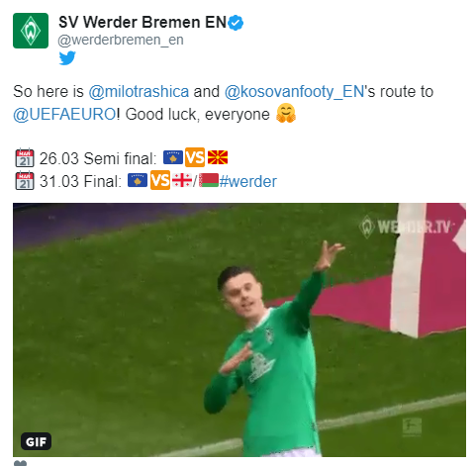Click the calendar emoji next to 31.03

(25, 180)
